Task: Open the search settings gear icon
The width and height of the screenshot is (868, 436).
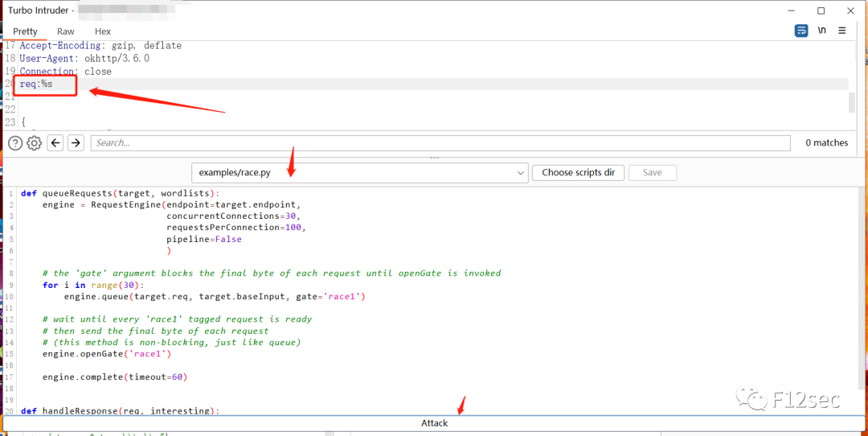Action: (x=35, y=143)
